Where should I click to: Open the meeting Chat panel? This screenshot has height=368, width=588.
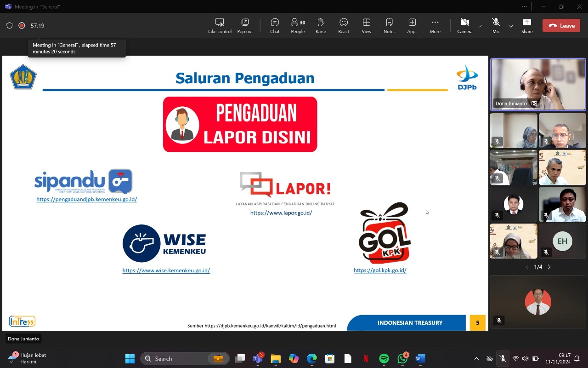click(275, 26)
